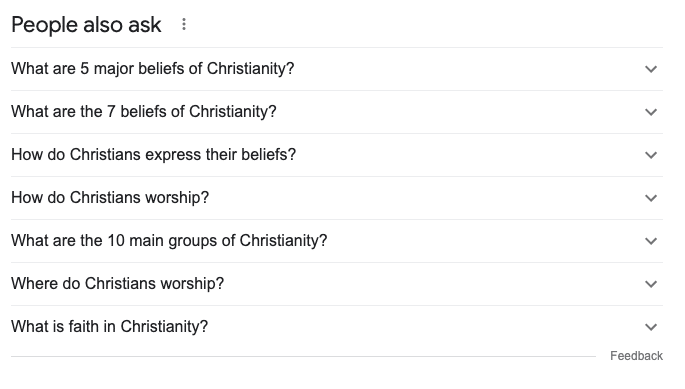This screenshot has width=685, height=389.
Task: Open the three-dot menu beside People also ask
Action: click(184, 24)
